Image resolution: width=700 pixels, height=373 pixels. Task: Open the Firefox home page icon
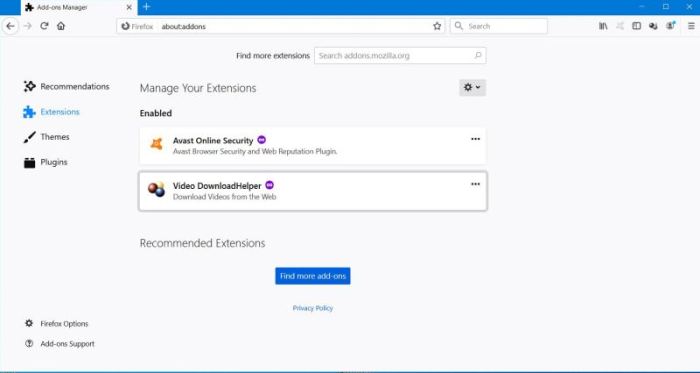coord(61,26)
